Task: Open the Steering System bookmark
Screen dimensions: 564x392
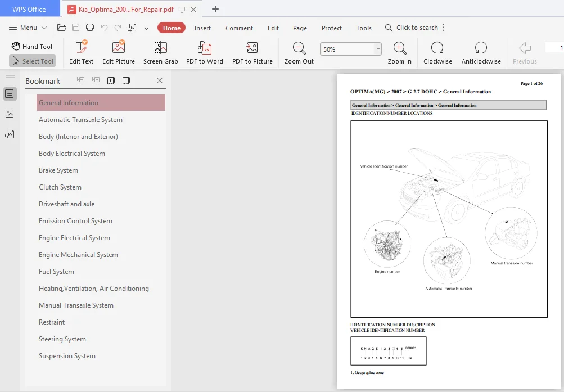Action: pos(62,339)
